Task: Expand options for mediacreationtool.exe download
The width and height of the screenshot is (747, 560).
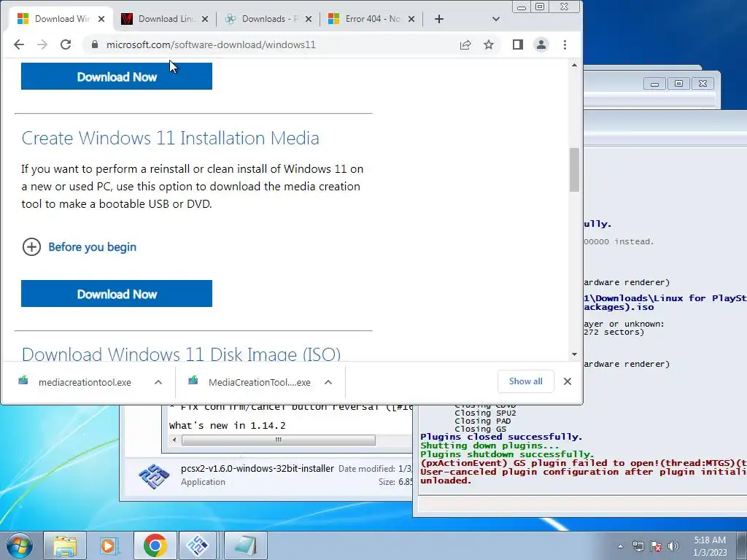Action: point(158,382)
